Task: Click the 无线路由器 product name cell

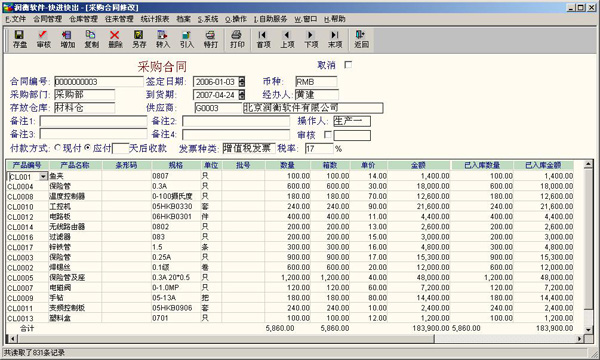Action: point(75,227)
